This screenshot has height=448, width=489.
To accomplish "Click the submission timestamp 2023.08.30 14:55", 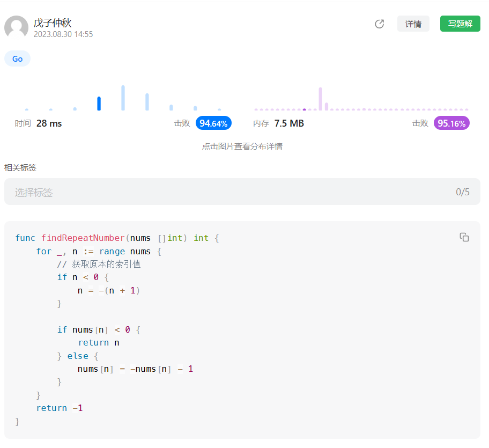I will point(63,34).
